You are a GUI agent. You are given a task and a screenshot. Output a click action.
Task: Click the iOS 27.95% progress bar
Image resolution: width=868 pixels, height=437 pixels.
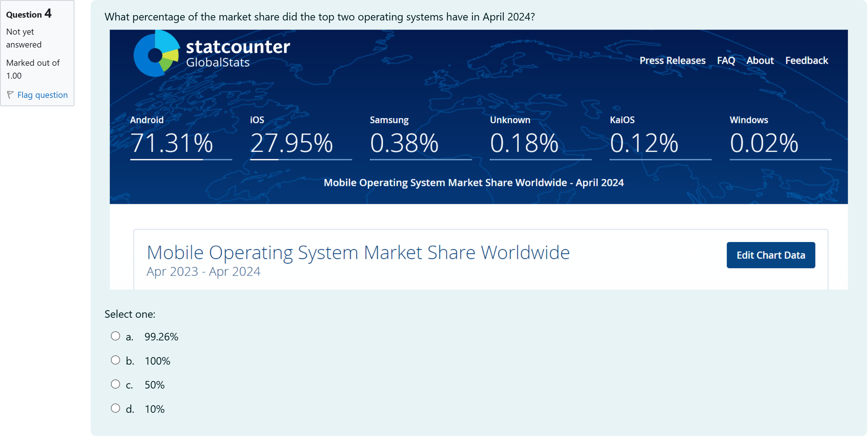(301, 160)
